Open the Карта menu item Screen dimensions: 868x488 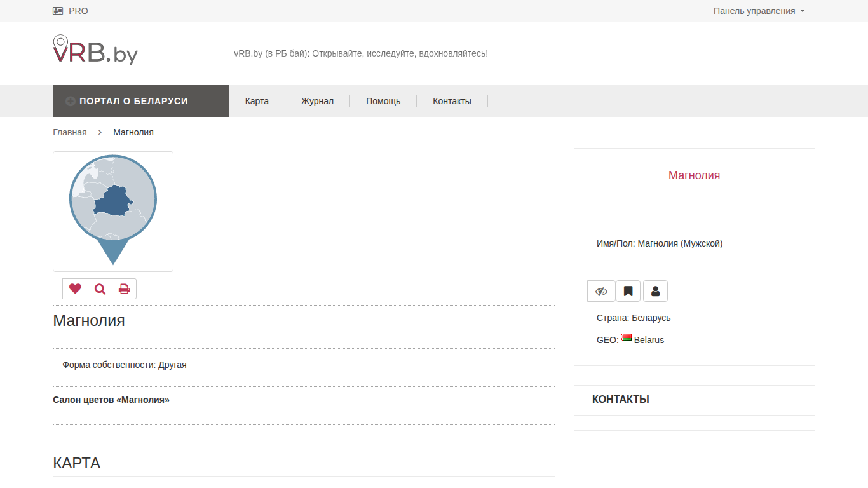[257, 101]
